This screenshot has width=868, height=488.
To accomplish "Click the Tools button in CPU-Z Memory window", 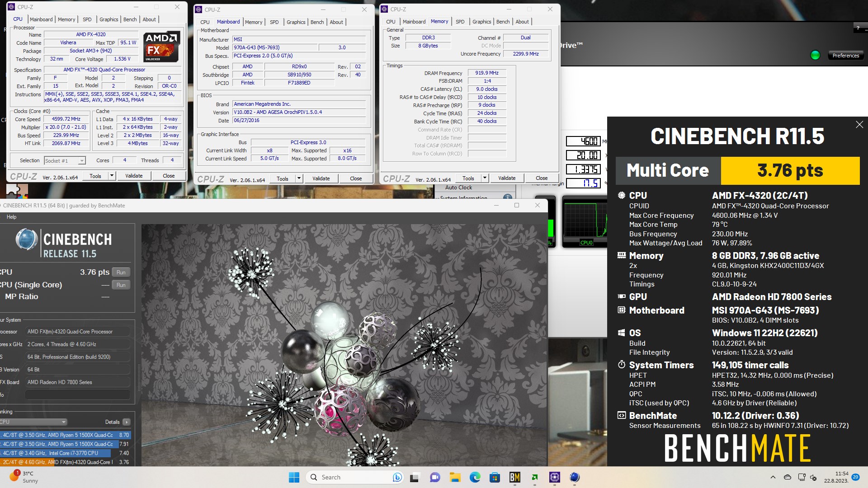I will tap(468, 178).
